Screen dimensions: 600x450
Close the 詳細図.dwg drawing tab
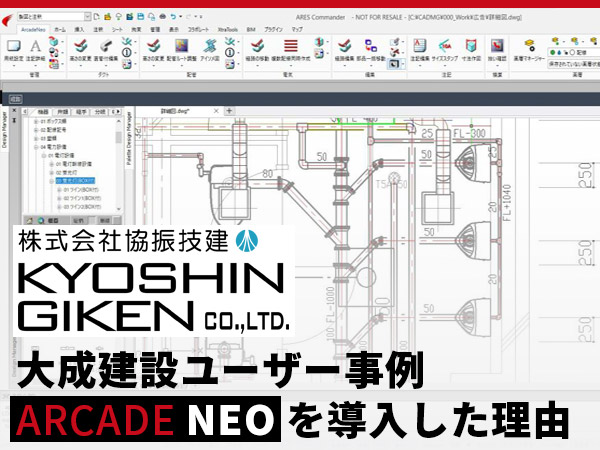[x=216, y=111]
